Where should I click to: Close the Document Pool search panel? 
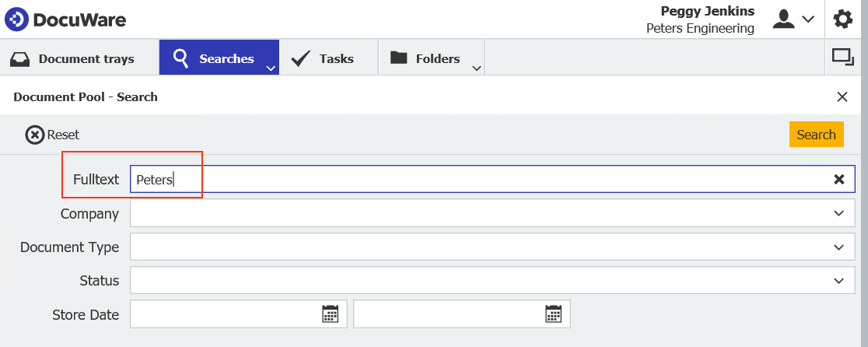tap(842, 97)
